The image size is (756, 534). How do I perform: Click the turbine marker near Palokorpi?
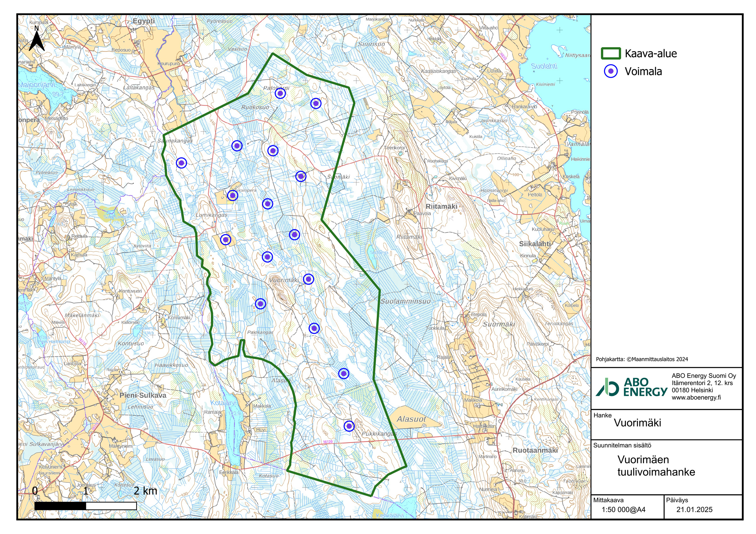280,94
